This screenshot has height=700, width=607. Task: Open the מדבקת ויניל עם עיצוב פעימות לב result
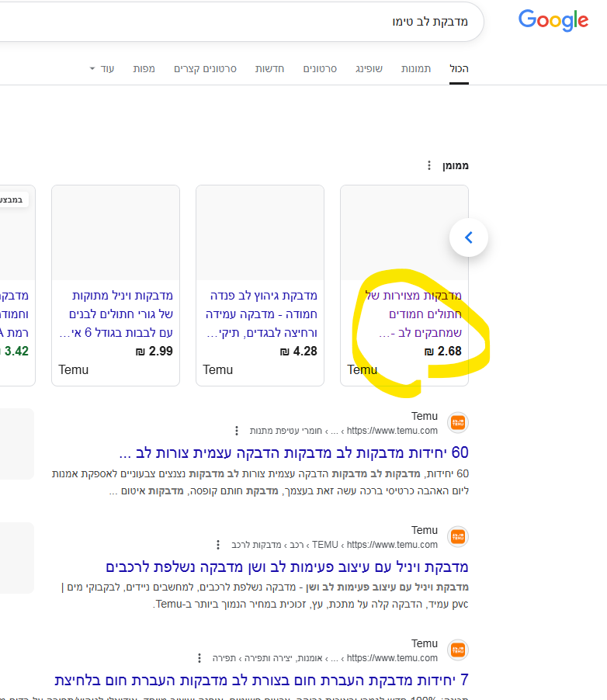coord(286,567)
